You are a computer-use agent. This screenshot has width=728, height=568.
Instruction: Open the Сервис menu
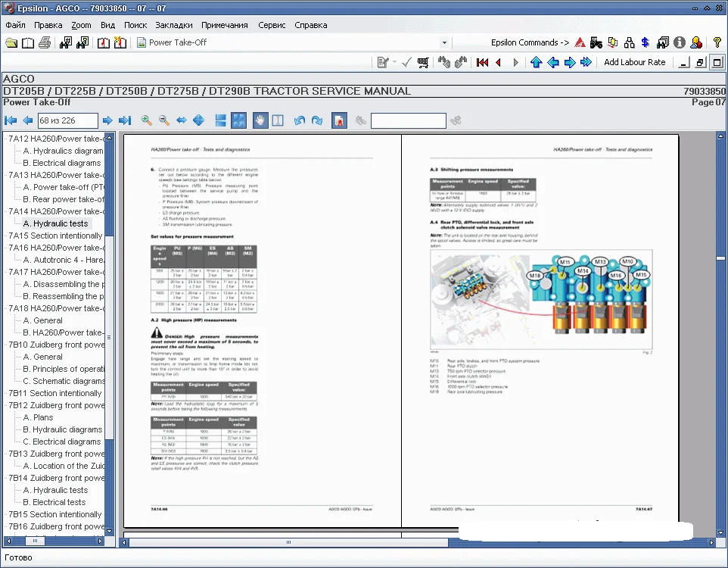pyautogui.click(x=272, y=25)
